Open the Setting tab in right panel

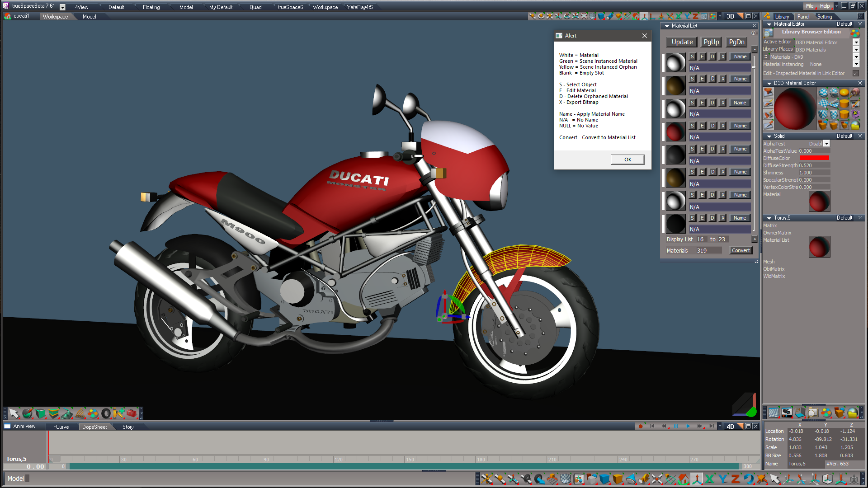(x=825, y=17)
